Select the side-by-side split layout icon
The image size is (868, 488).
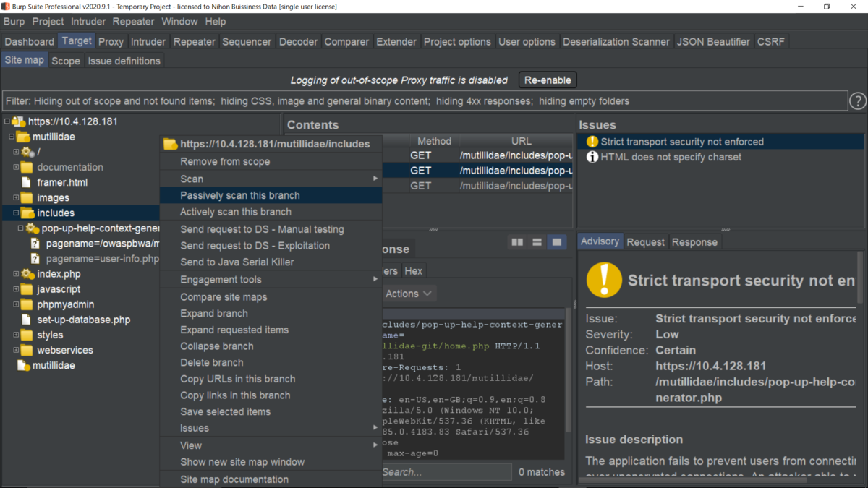click(517, 242)
